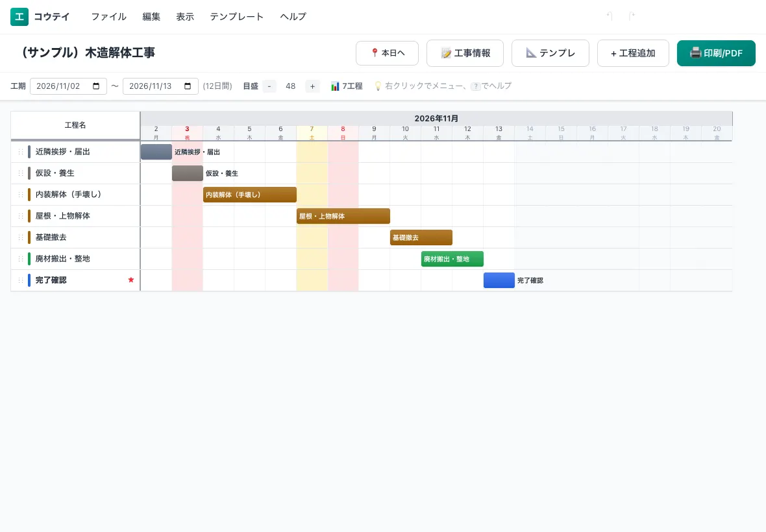Grab the drag handle for 屋根・上物解体 row

tap(21, 216)
